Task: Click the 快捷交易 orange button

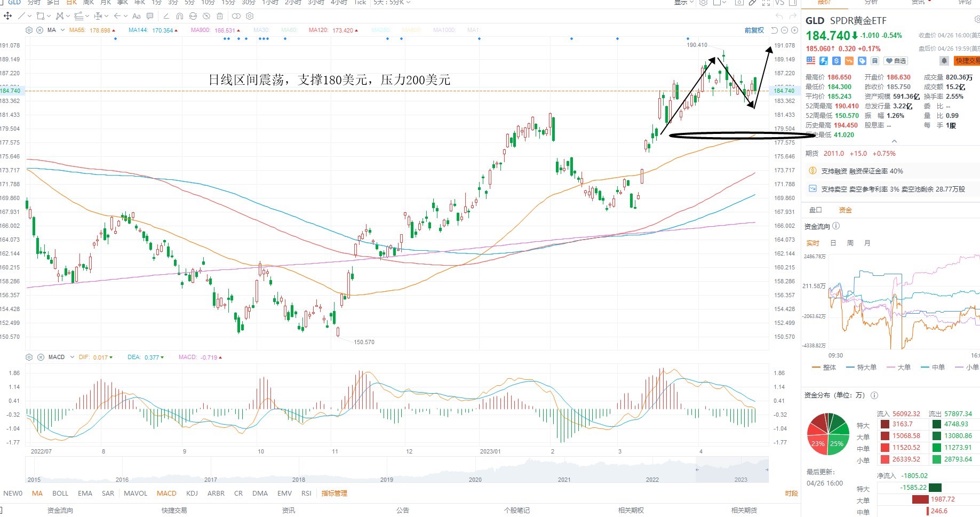Action: [967, 61]
